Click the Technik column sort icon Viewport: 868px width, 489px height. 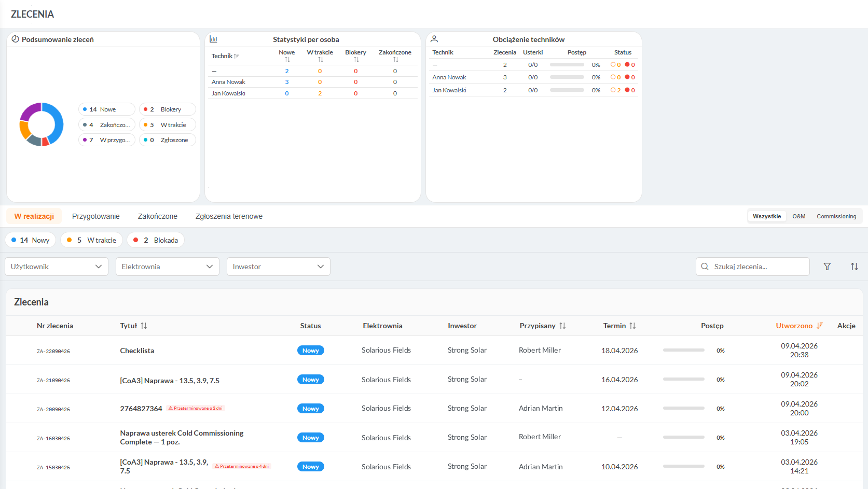coord(237,56)
